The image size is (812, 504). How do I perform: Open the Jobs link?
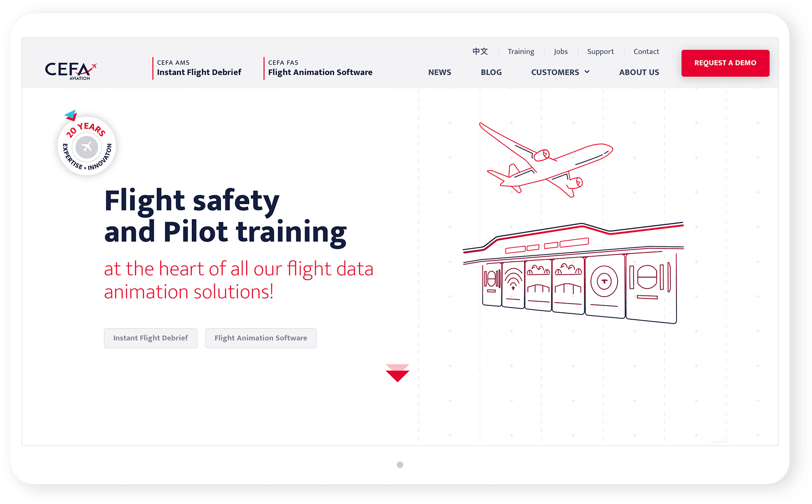pyautogui.click(x=561, y=52)
